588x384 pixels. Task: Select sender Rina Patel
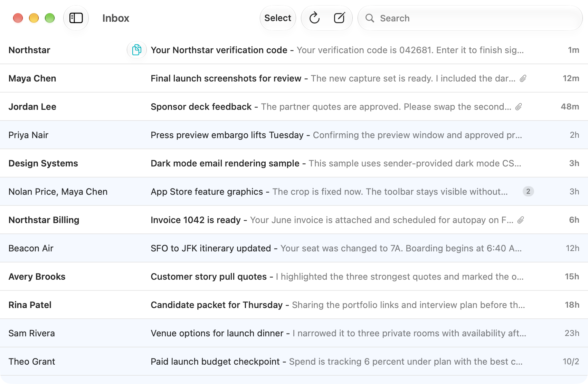pos(30,305)
